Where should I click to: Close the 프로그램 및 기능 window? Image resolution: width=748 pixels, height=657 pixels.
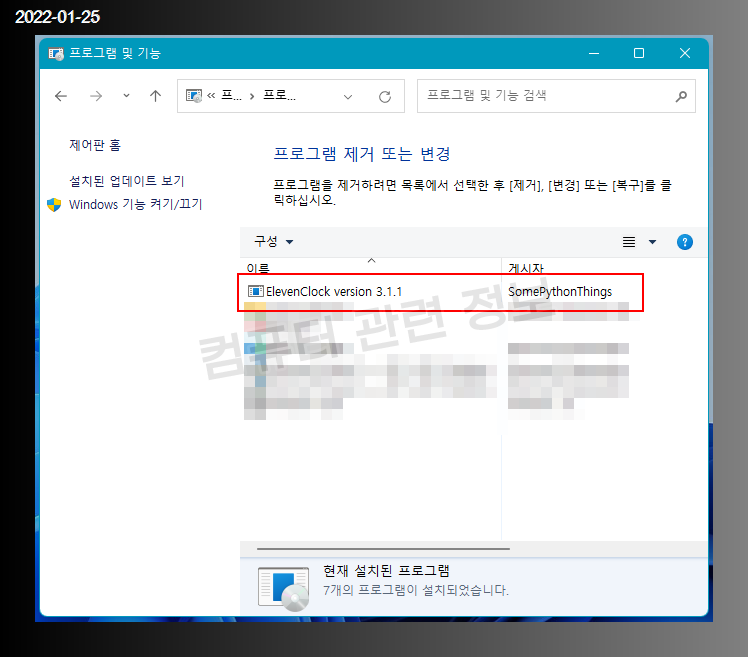685,53
